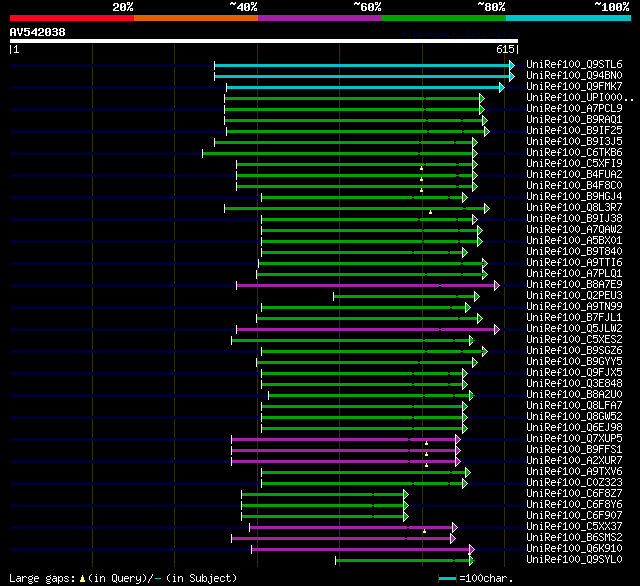The image size is (640, 586).
Task: Click the 1 start position label
Action: 16,49
